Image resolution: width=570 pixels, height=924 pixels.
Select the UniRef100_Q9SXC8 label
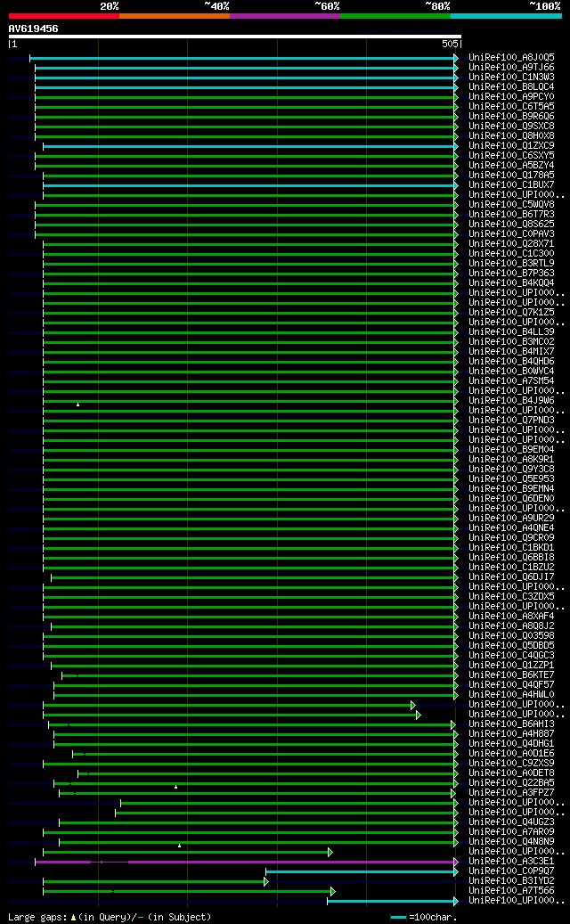tap(511, 127)
